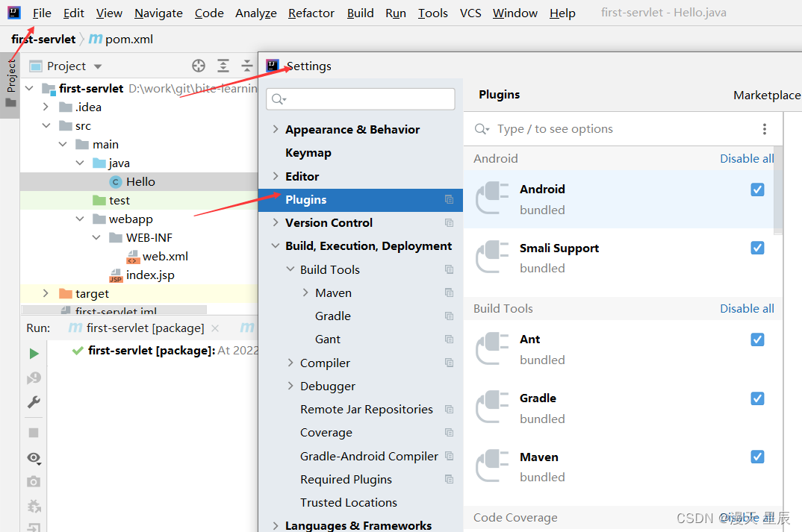Select index.jsp in project tree

pyautogui.click(x=142, y=275)
